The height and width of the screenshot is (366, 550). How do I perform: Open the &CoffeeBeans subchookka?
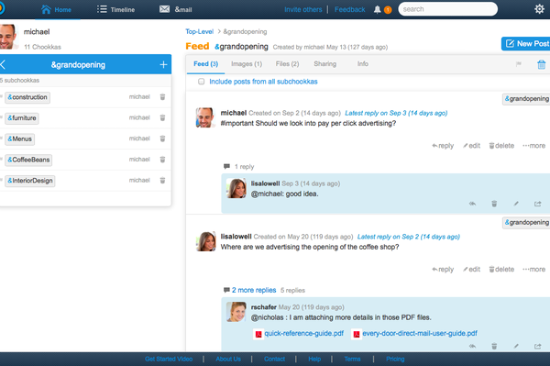point(28,160)
